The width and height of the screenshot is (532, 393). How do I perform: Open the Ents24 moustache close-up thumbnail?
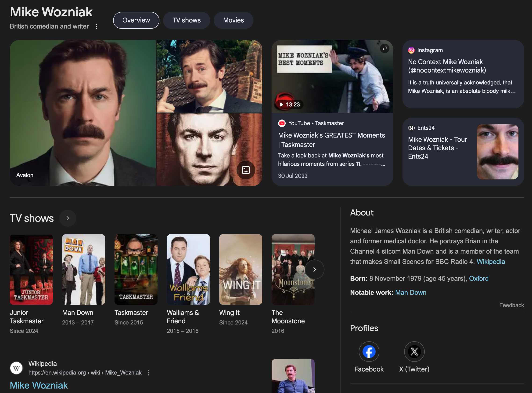[x=497, y=152]
